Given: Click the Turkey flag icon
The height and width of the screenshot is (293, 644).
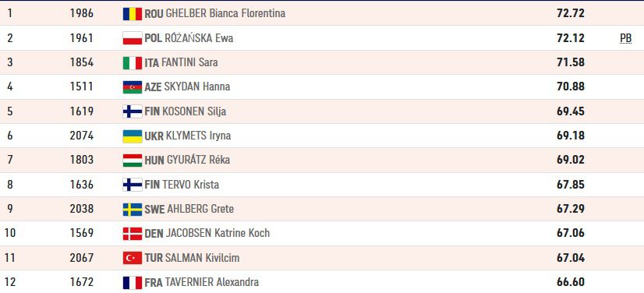Looking at the screenshot, I should pyautogui.click(x=133, y=258).
